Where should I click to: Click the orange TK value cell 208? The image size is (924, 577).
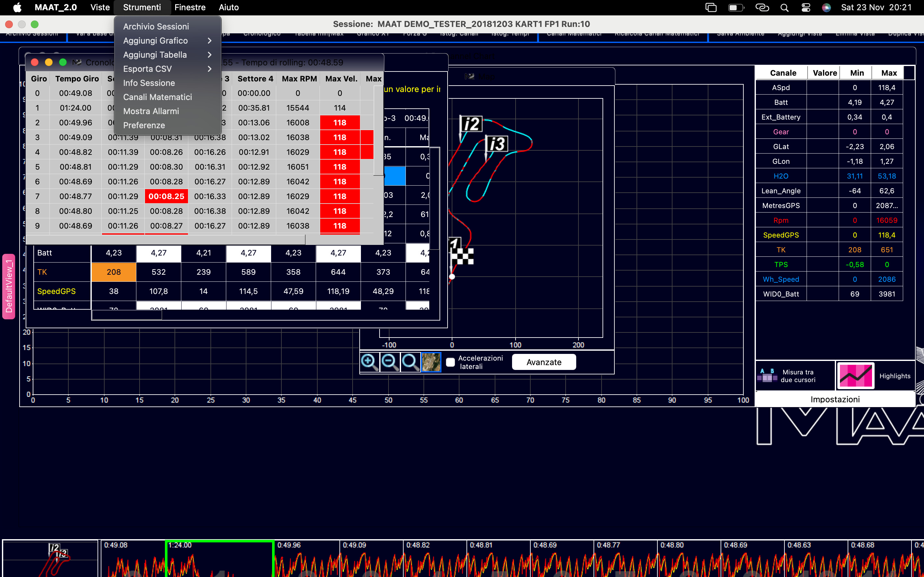[x=113, y=272]
